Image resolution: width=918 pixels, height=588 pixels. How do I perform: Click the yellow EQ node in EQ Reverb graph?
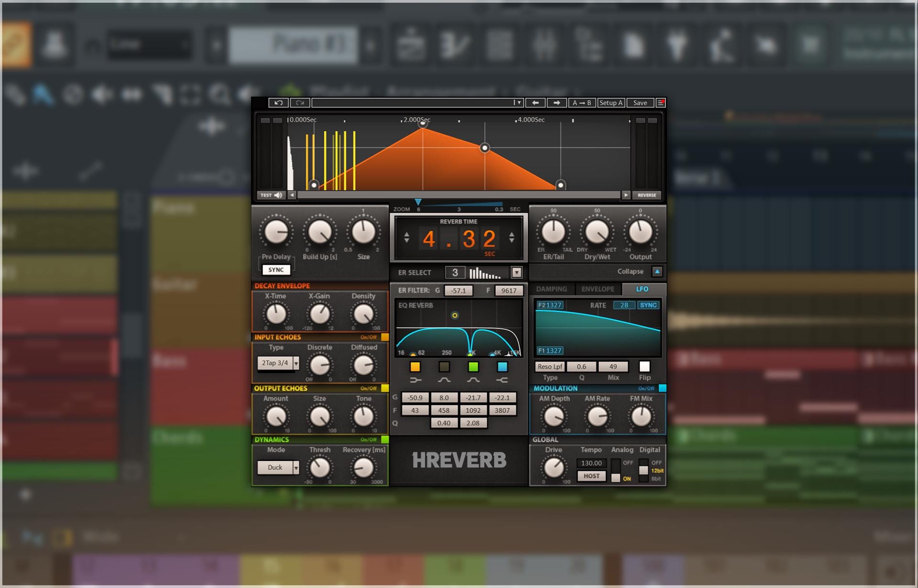[455, 316]
